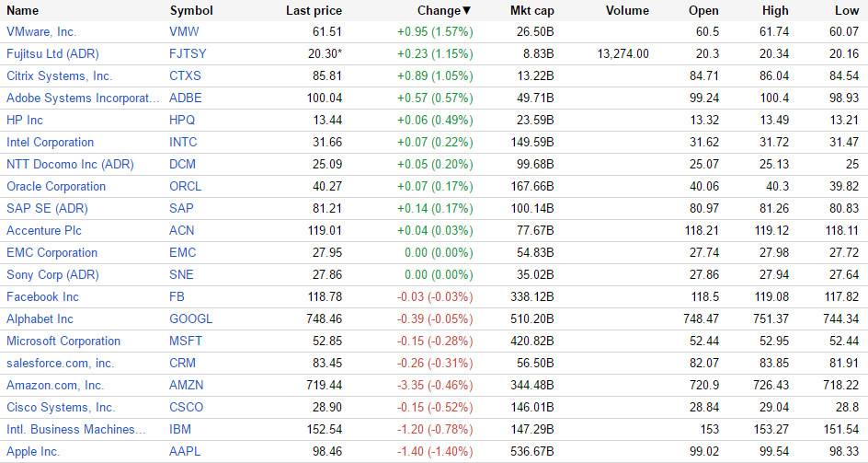
Task: Sort by the Name column header
Action: 22,11
